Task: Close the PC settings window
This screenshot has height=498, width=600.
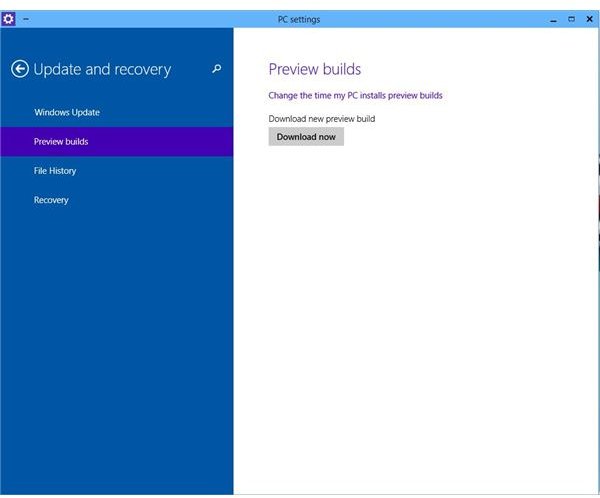Action: point(589,19)
